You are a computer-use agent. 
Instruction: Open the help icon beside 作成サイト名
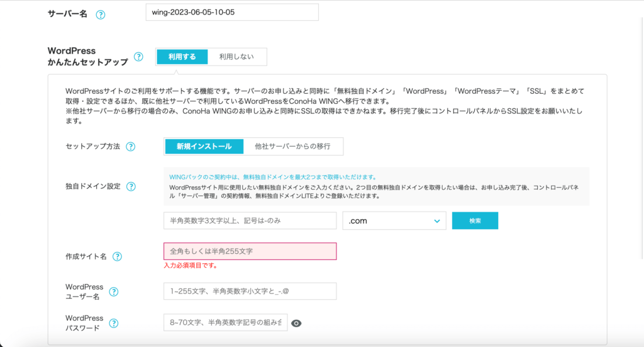117,256
